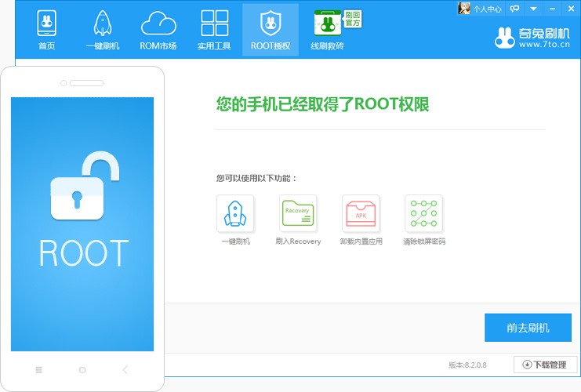The height and width of the screenshot is (392, 581).
Task: Click the 奇兔刷机 rabbit logo
Action: (x=505, y=38)
